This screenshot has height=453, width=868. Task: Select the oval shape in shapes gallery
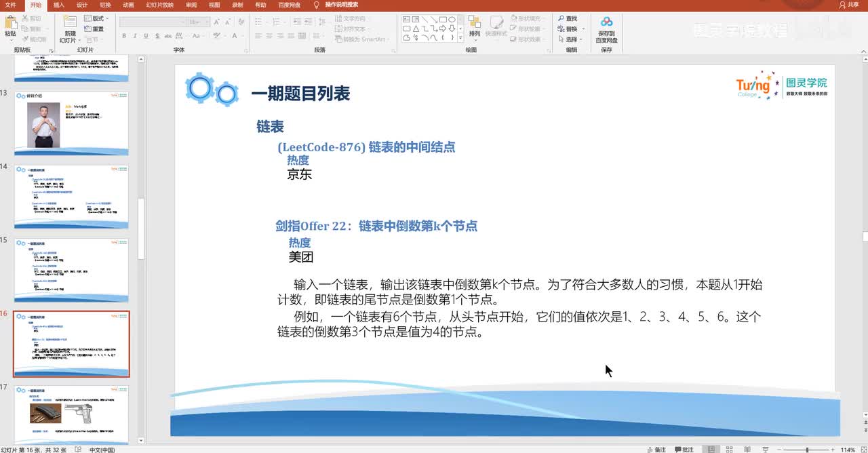click(452, 20)
